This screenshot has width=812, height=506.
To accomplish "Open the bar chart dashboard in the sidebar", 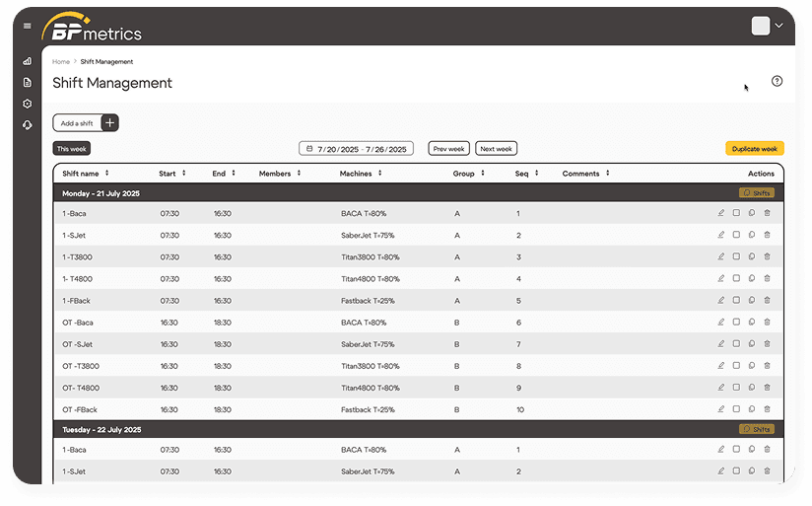I will point(28,61).
